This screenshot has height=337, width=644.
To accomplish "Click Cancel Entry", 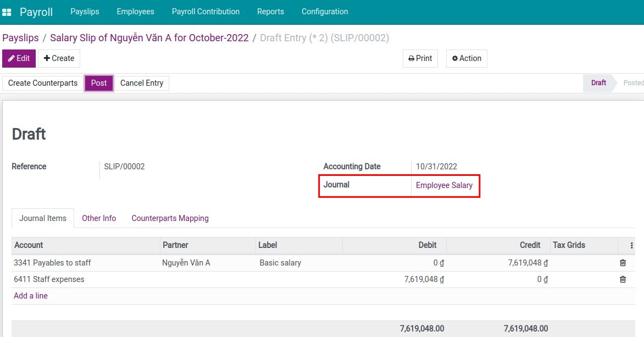I will coord(142,83).
